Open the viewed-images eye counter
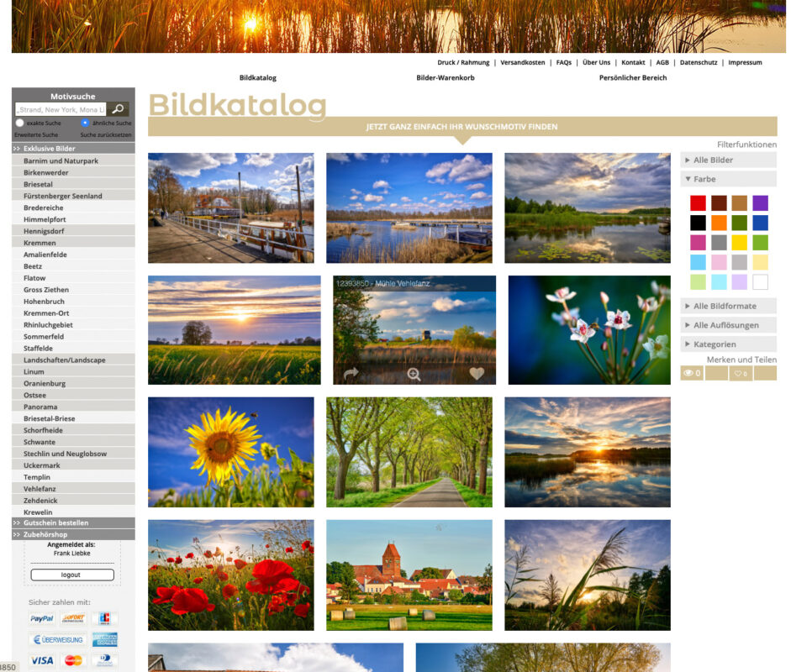This screenshot has width=791, height=672. pos(692,373)
